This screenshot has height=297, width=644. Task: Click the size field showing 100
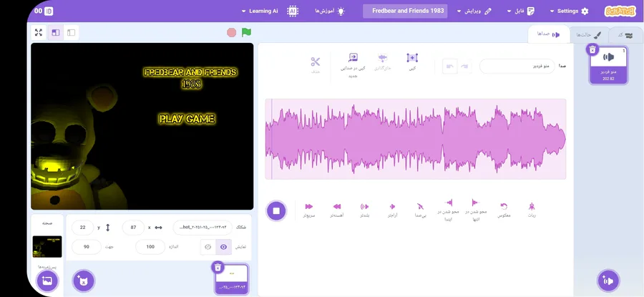(150, 247)
